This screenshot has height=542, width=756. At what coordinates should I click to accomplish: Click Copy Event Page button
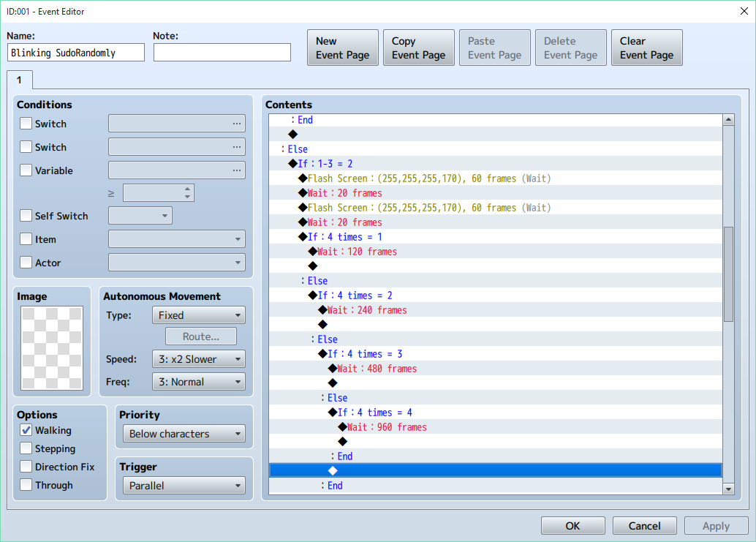(418, 48)
